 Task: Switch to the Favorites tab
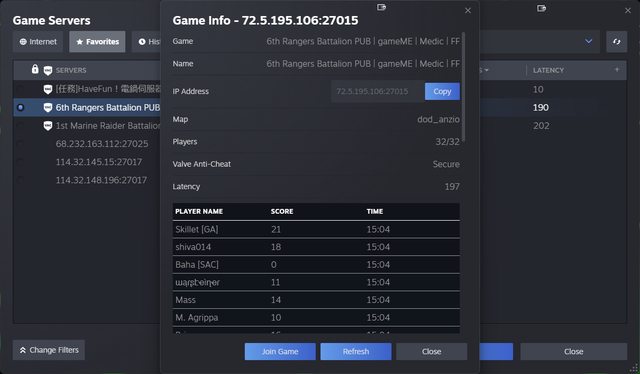coord(97,42)
